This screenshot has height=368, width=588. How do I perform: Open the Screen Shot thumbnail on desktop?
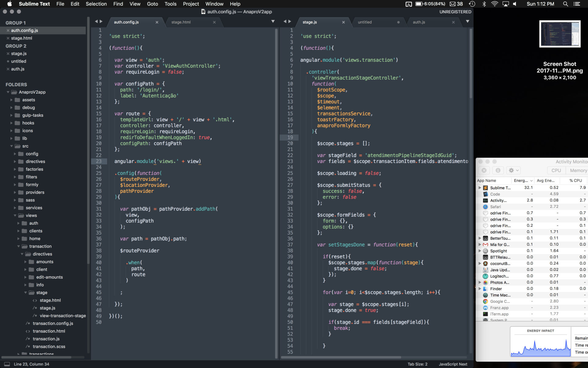coord(560,34)
